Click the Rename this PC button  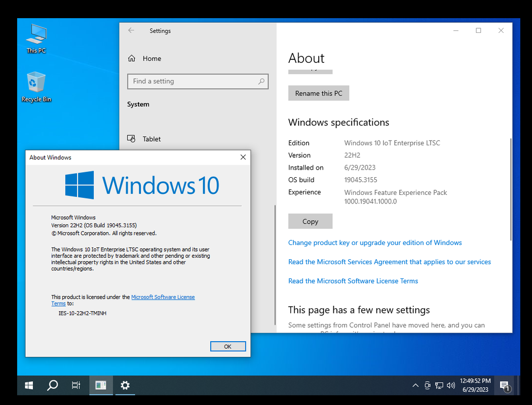pyautogui.click(x=319, y=93)
